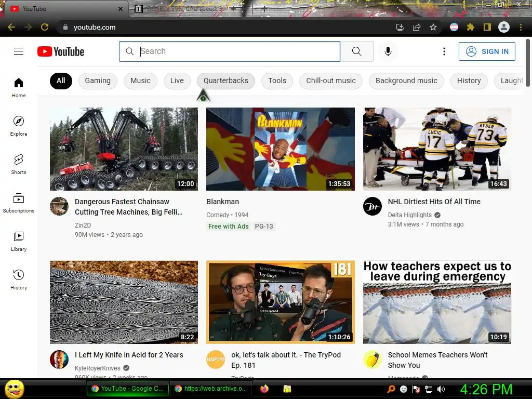Select the Chill-out music chip
Viewport: 532px width, 399px height.
pos(331,81)
